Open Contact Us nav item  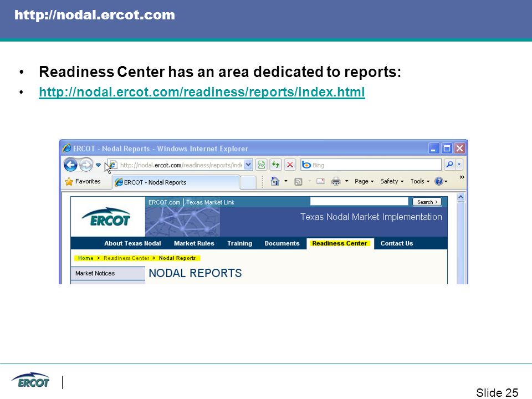(397, 243)
